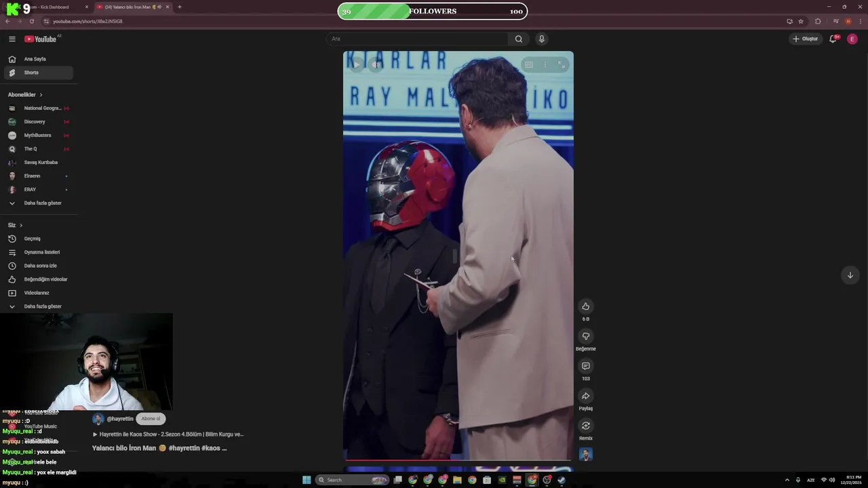Go back in the browser
Viewport: 868px width, 488px height.
point(7,21)
